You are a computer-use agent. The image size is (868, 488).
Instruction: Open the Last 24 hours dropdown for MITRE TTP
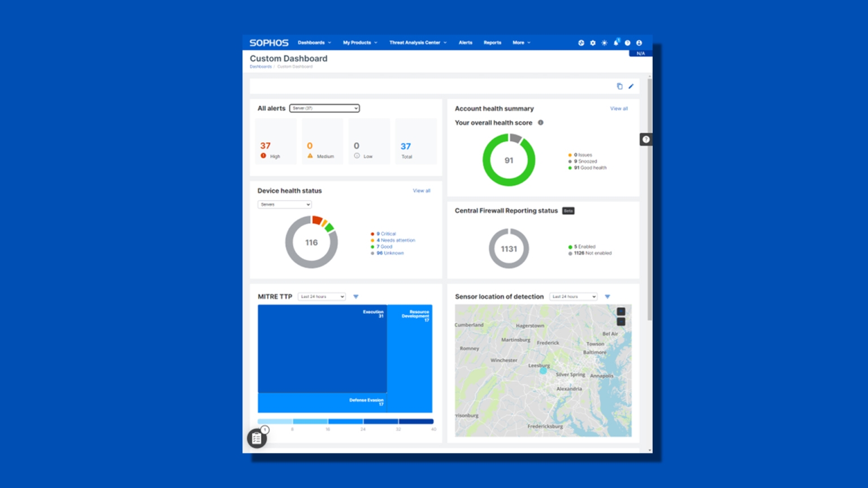[321, 296]
